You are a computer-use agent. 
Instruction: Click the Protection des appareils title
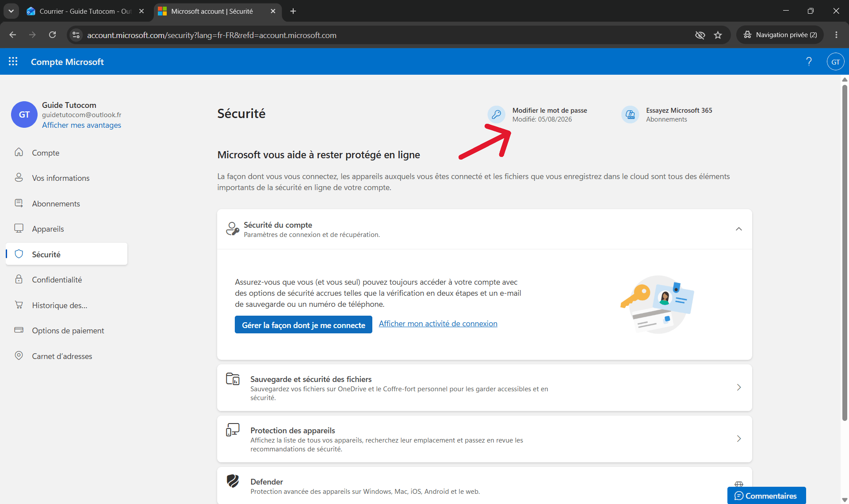pos(293,430)
